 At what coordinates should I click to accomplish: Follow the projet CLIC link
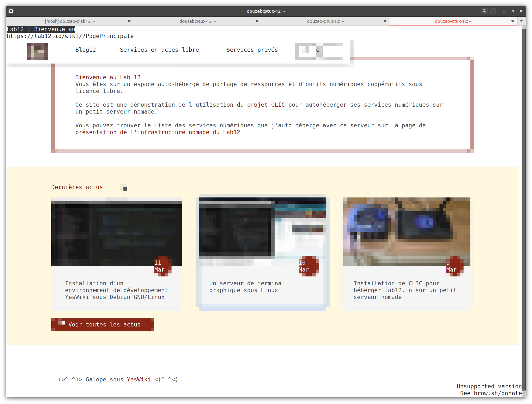pos(266,105)
